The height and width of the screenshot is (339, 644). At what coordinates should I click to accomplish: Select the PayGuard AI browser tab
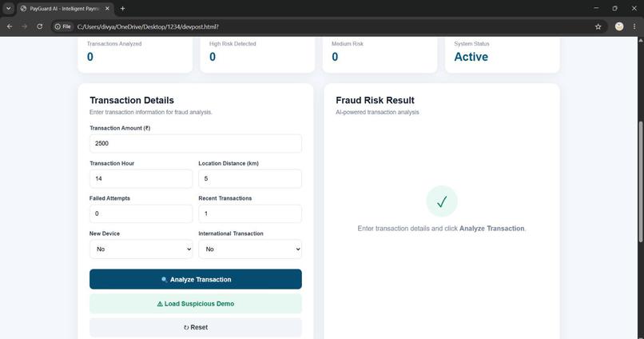[x=65, y=8]
